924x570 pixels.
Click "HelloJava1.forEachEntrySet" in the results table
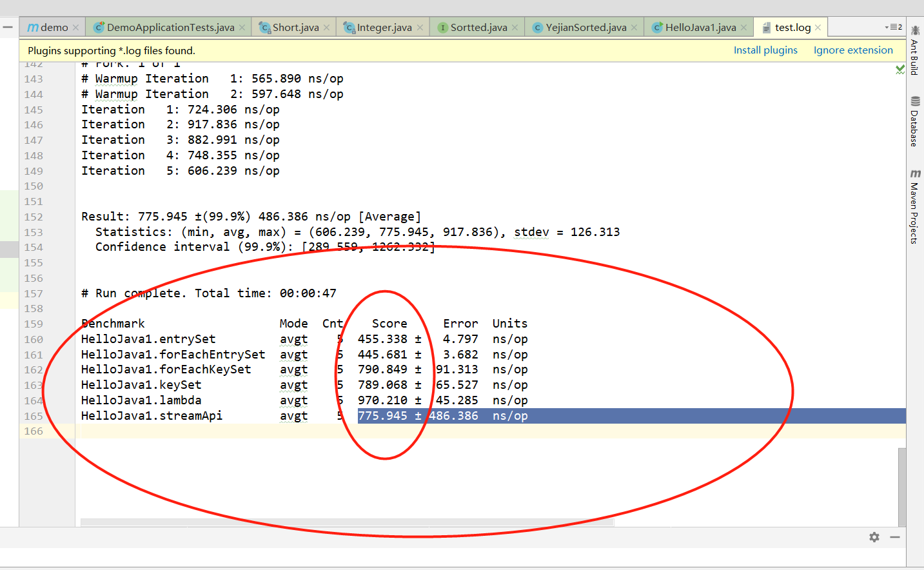[x=173, y=355]
